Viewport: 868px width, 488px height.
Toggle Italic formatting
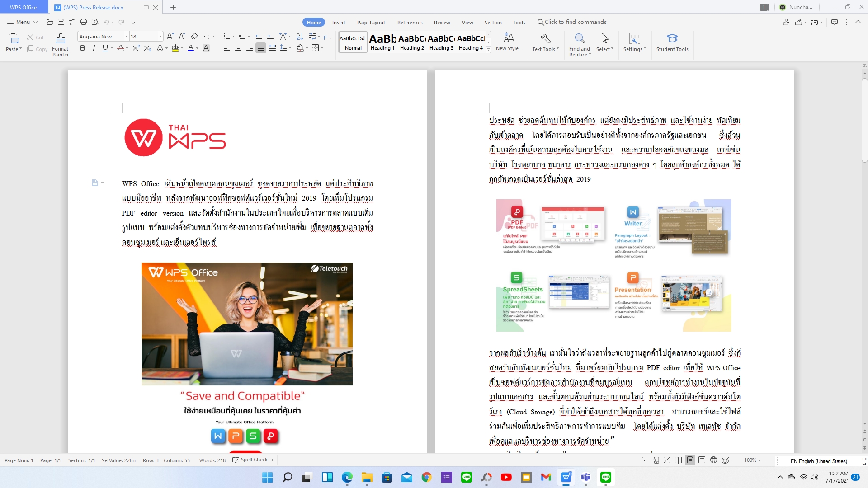pos(94,48)
